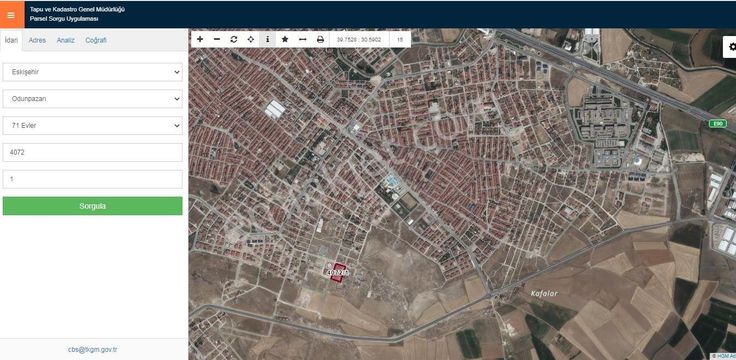Select the highlighted red parcel on map
This screenshot has width=736, height=360.
click(338, 272)
